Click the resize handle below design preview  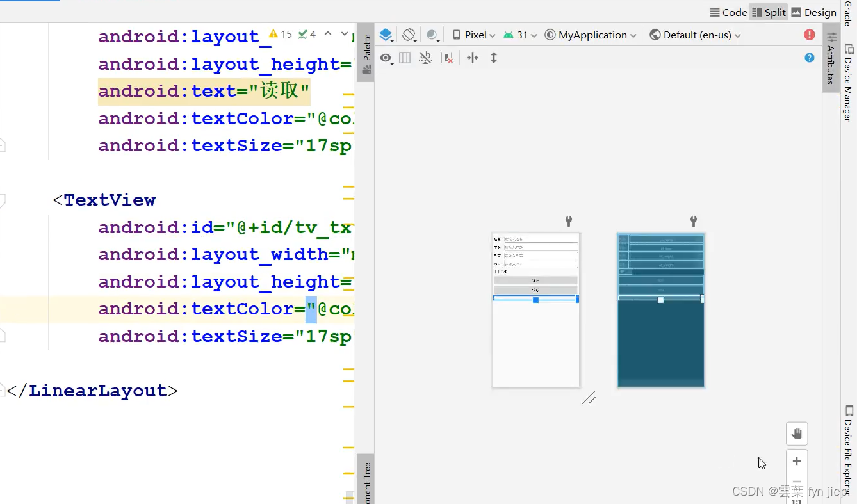coord(589,398)
